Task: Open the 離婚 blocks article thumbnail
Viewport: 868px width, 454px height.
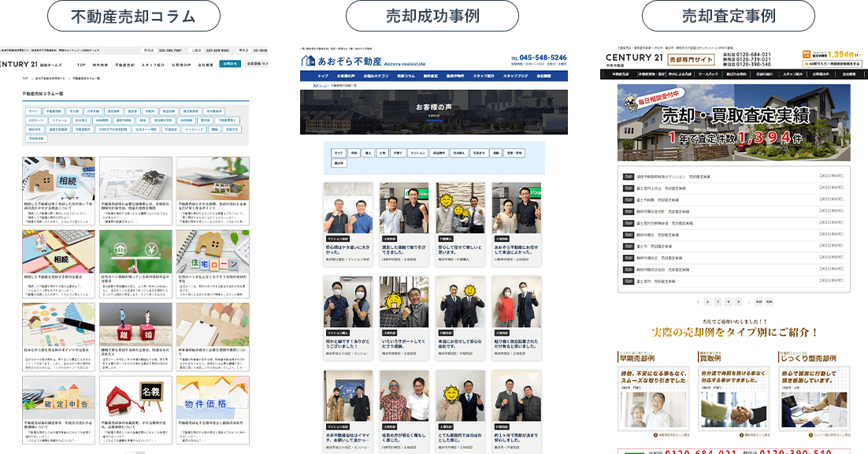Action: pos(135,325)
